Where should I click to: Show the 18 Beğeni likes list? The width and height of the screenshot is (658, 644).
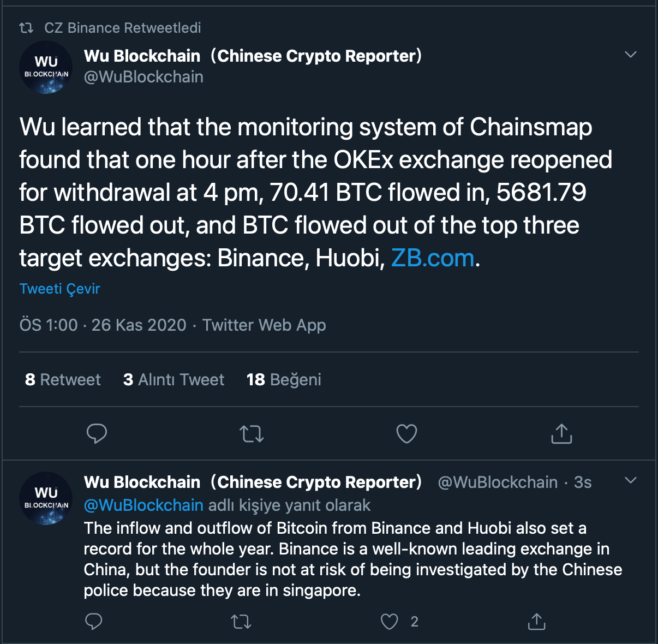(284, 379)
